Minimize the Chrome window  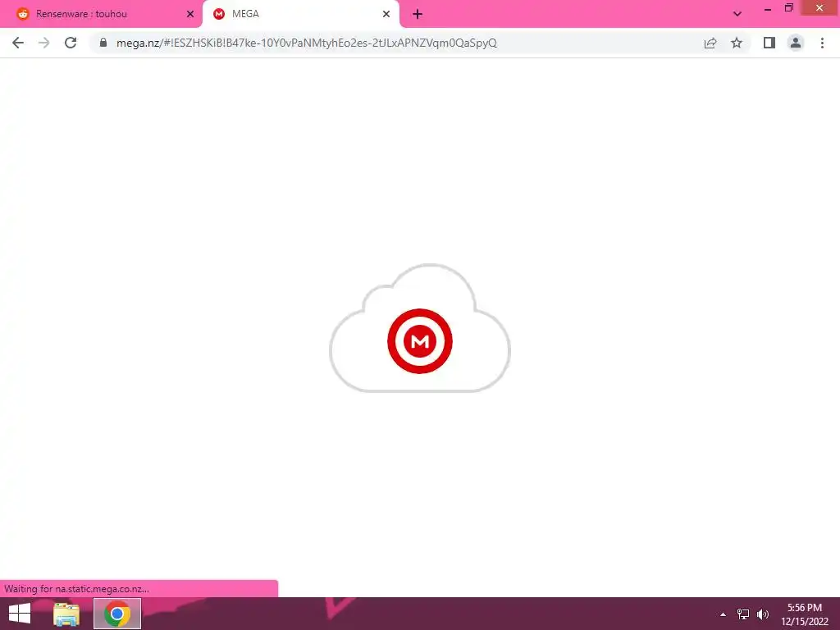pyautogui.click(x=768, y=8)
